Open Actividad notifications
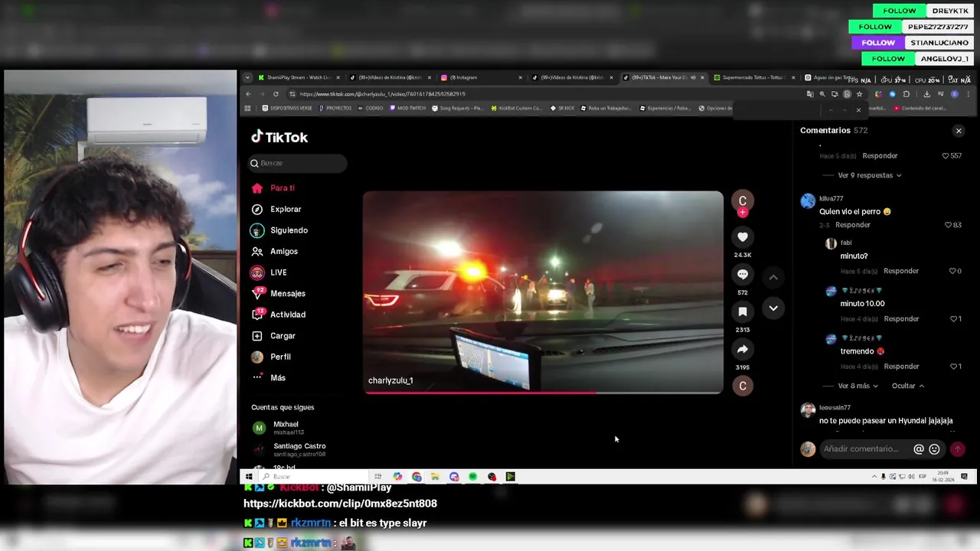Viewport: 980px width, 551px height. 278,315
